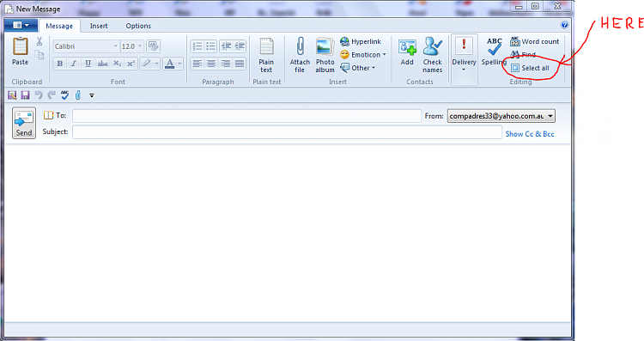644x341 pixels.
Task: Open font color dropdown arrow
Action: pos(179,64)
